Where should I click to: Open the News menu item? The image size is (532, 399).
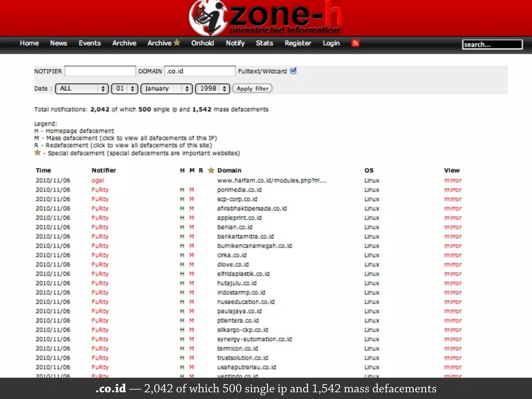[58, 43]
